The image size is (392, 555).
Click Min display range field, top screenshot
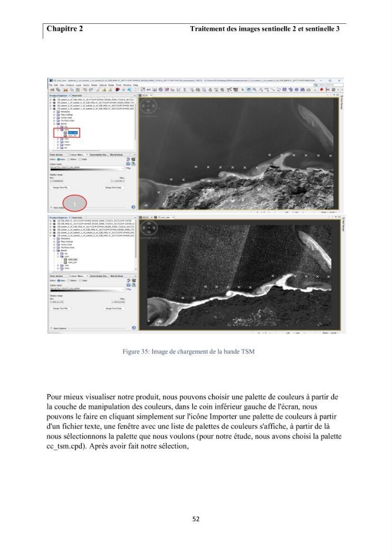tap(57, 181)
